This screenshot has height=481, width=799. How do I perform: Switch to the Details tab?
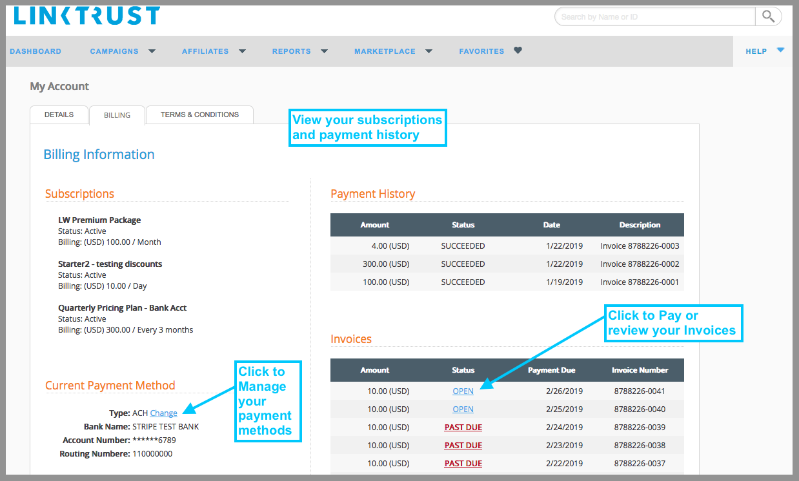click(x=59, y=115)
